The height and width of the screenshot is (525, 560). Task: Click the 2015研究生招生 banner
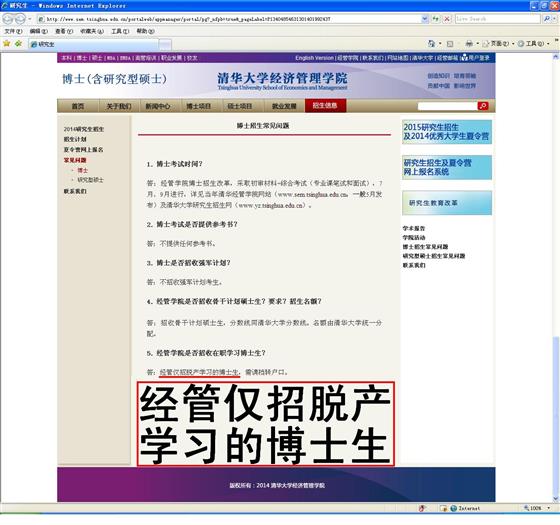point(447,132)
